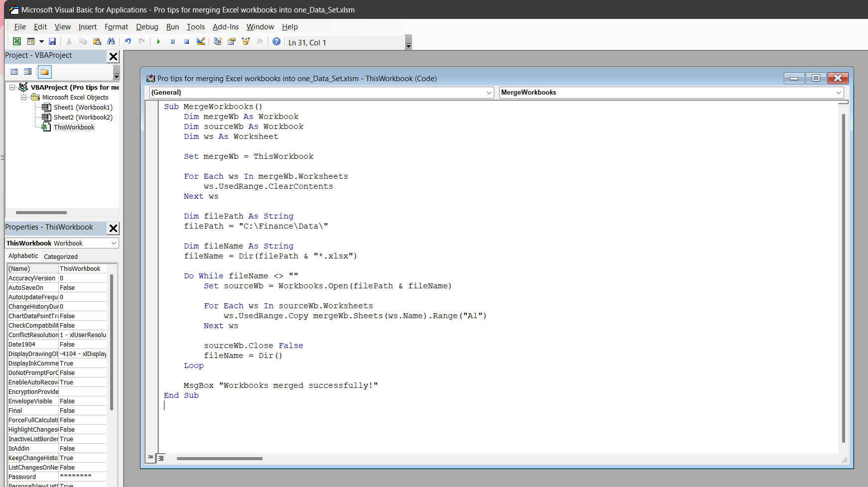Image resolution: width=868 pixels, height=487 pixels.
Task: Click the View Microsoft Excel toolbar icon
Action: (17, 42)
